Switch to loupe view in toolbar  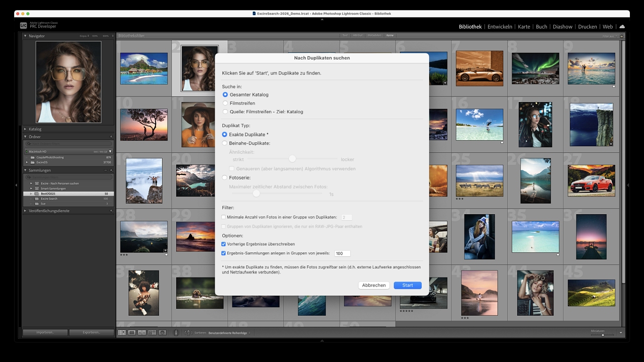(x=132, y=333)
